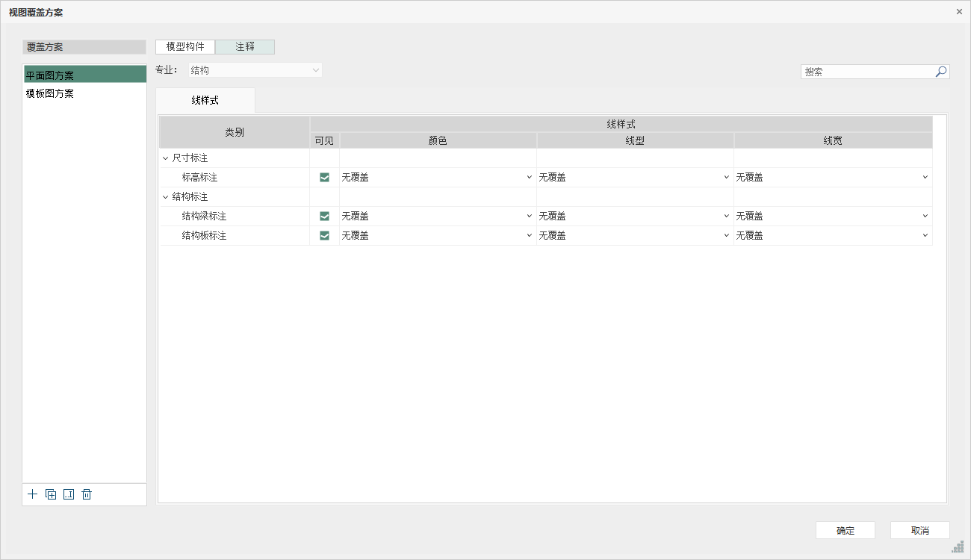
Task: Open 颜色 dropdown for 标高标注
Action: click(x=438, y=178)
